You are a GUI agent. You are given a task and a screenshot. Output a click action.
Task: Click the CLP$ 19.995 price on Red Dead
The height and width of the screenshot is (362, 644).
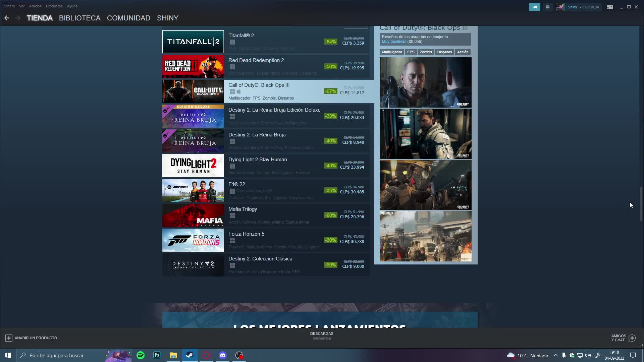[x=352, y=68]
